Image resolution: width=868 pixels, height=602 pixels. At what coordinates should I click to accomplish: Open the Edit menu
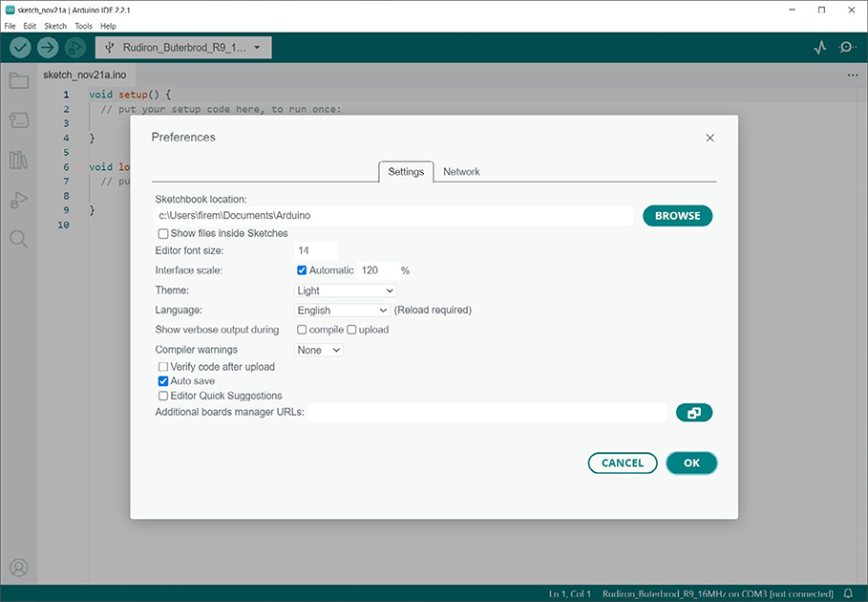pos(30,26)
